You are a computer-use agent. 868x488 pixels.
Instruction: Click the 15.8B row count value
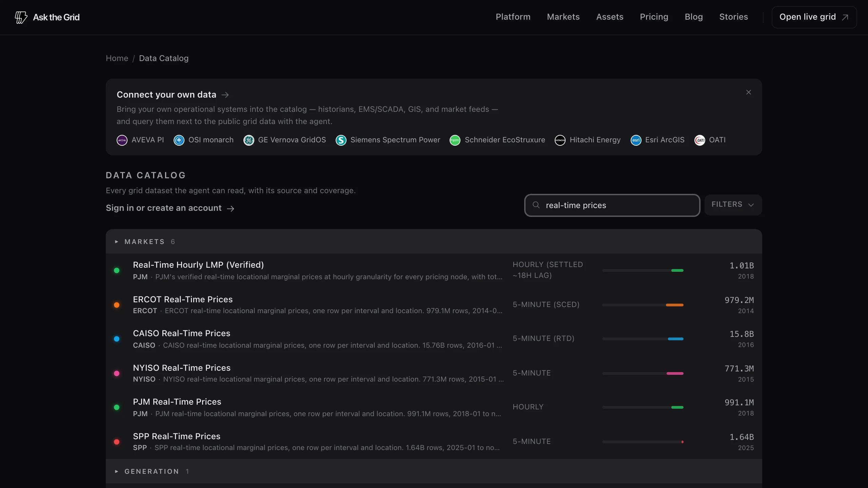click(742, 334)
